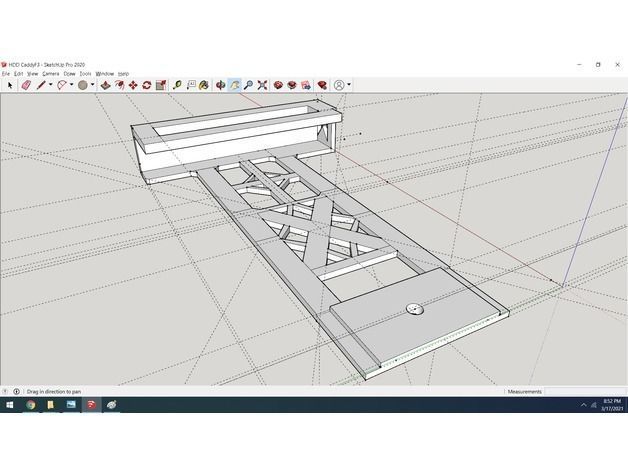Activate the Tape Measure tool
Image resolution: width=628 pixels, height=472 pixels.
[177, 85]
